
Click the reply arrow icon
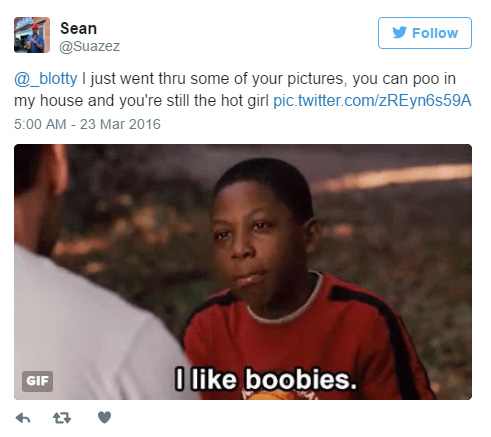(23, 417)
